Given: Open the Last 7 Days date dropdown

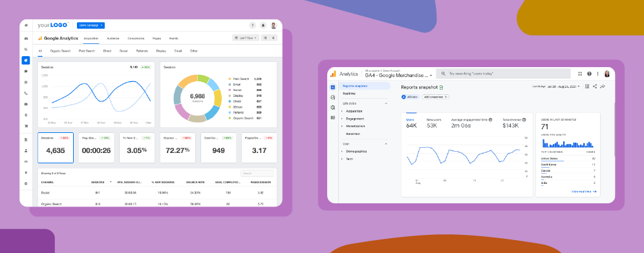Looking at the screenshot, I should point(246,38).
